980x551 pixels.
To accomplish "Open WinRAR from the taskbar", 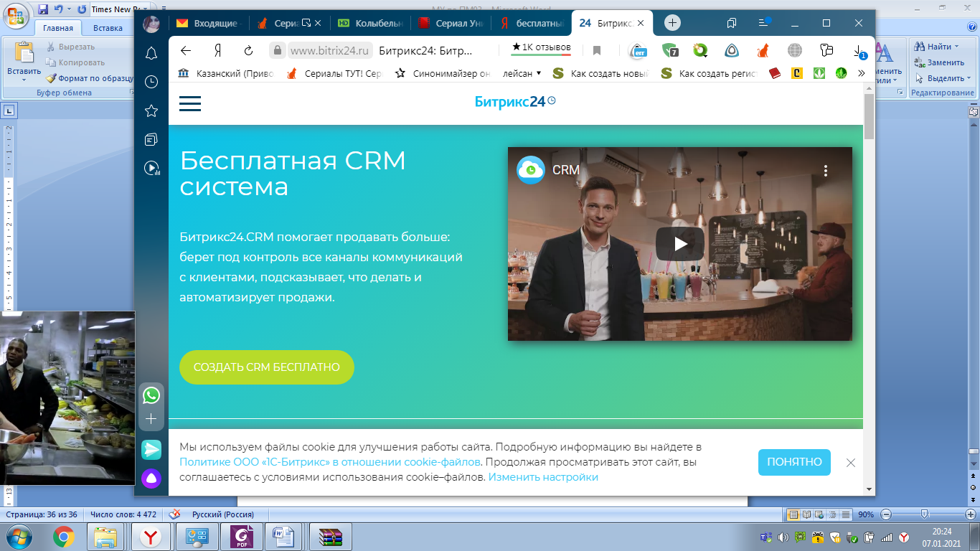I will [331, 537].
